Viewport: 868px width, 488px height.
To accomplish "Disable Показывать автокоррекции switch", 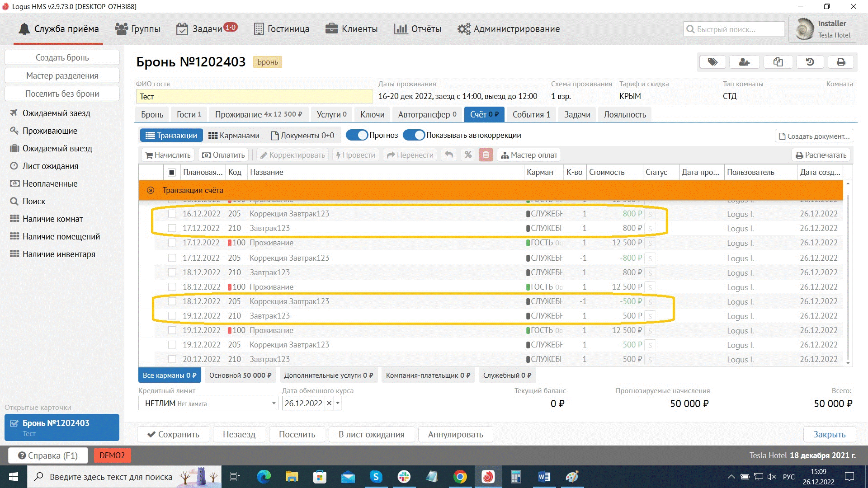I will pyautogui.click(x=414, y=135).
